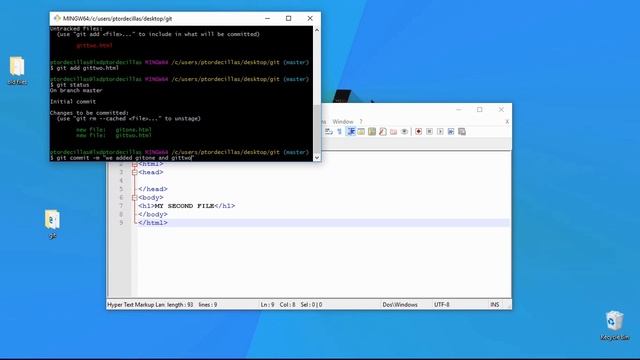Click Save current recorded macro icon
The width and height of the screenshot is (640, 360).
[x=462, y=131]
